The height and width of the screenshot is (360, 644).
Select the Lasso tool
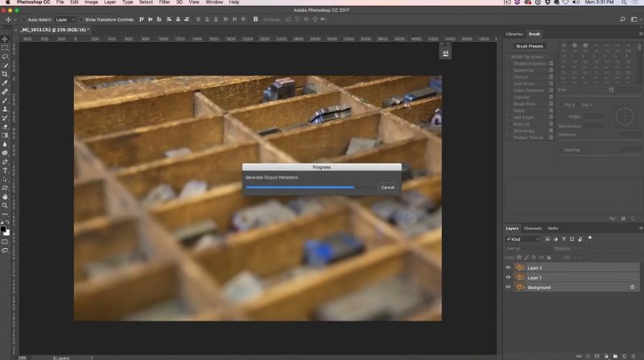click(x=5, y=56)
